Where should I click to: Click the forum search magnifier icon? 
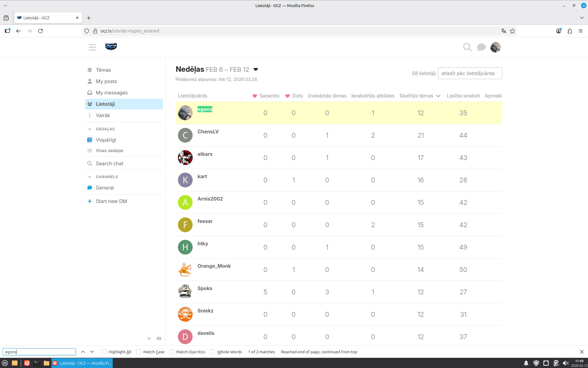pos(467,47)
